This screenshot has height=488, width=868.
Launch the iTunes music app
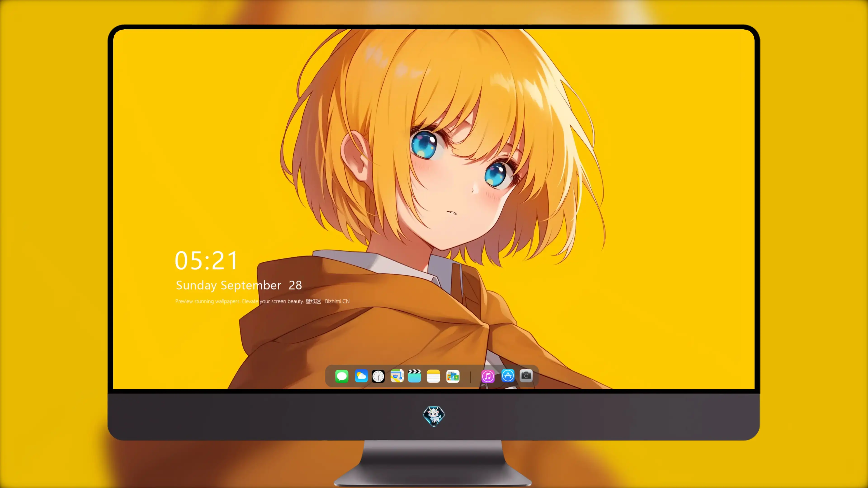coord(488,376)
